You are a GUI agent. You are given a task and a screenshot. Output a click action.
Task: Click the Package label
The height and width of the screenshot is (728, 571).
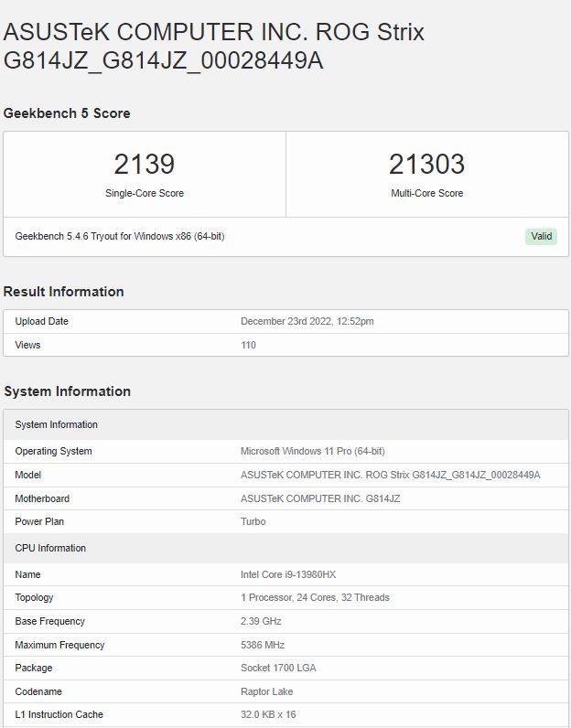tap(34, 668)
